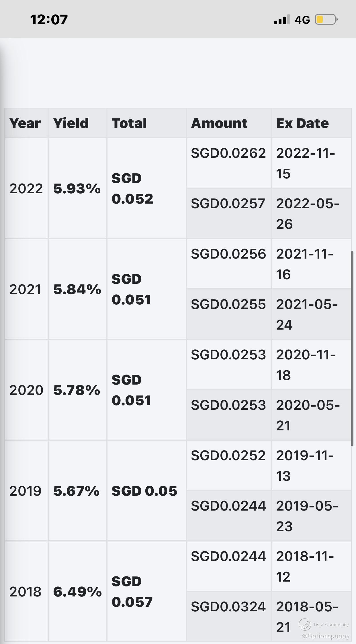Select the 5.78% yield for 2020
The image size is (356, 644).
tap(77, 390)
